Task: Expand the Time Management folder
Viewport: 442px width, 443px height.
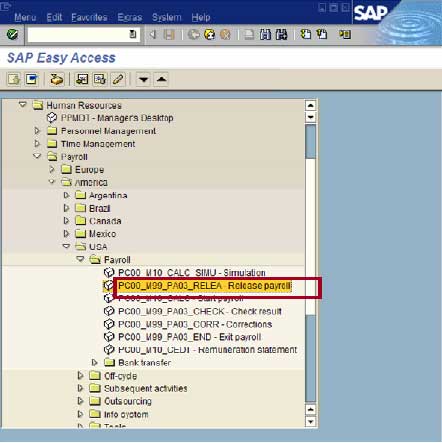Action: point(37,144)
